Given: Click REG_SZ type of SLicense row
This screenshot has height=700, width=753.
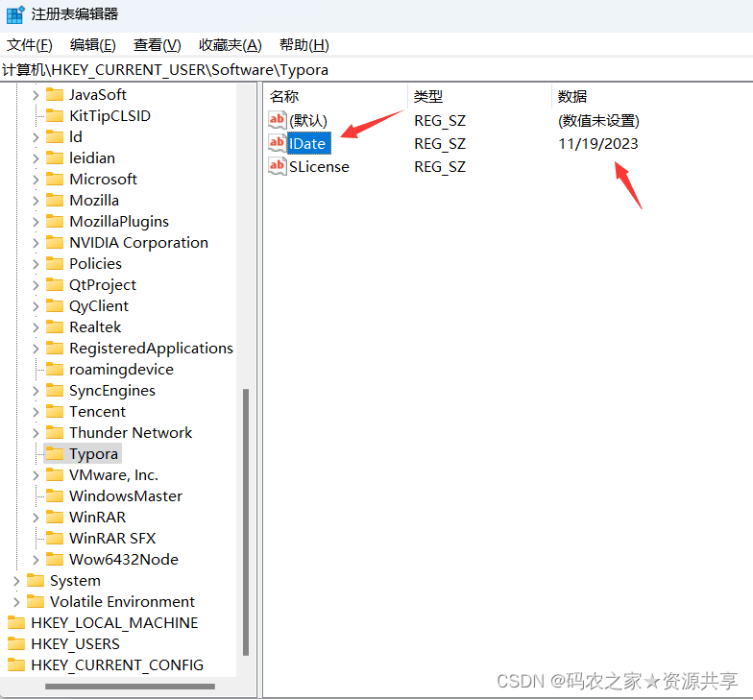Looking at the screenshot, I should [440, 167].
